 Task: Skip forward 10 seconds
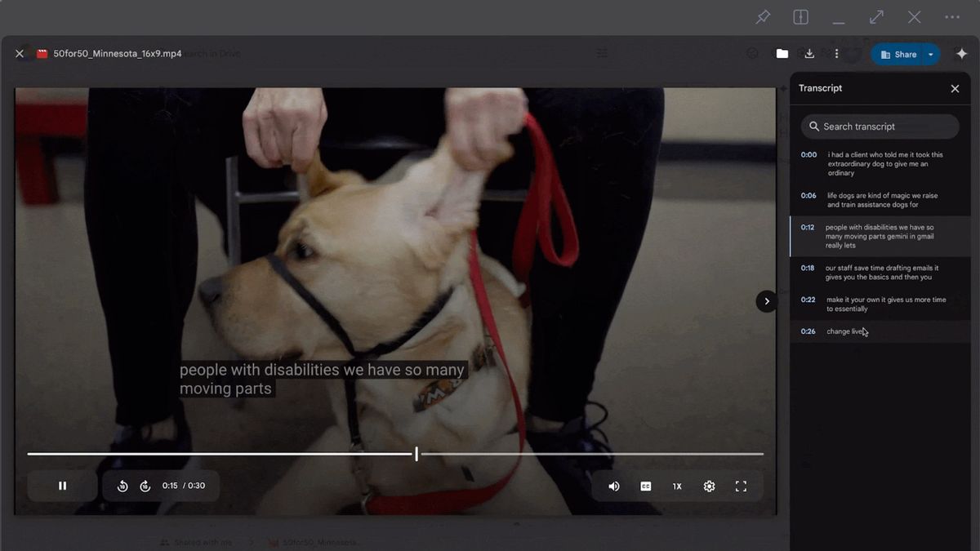[x=145, y=486]
